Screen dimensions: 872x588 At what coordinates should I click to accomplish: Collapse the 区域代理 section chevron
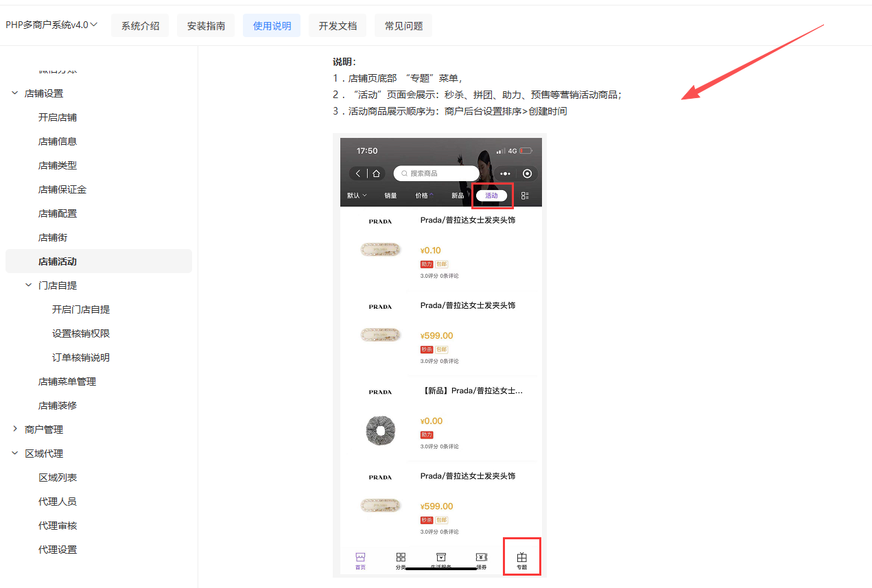tap(14, 454)
